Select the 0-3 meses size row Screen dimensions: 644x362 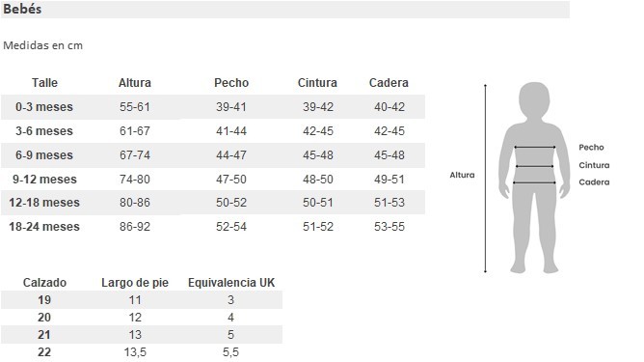(x=213, y=107)
